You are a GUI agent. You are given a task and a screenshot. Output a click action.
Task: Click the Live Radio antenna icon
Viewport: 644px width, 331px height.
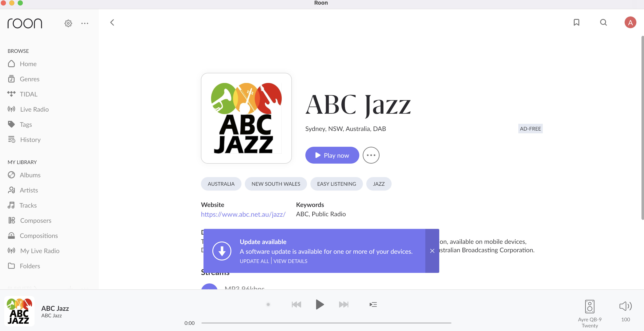coord(11,109)
